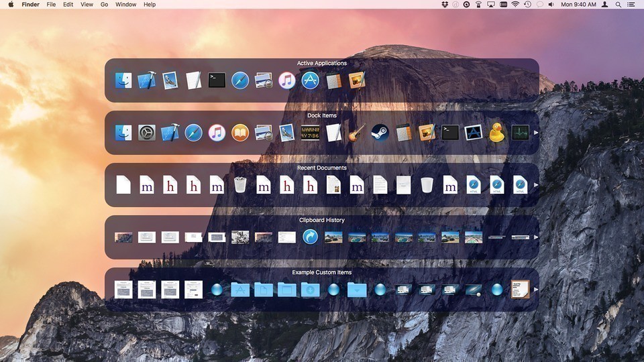
Task: Open the Help menu
Action: coord(150,5)
